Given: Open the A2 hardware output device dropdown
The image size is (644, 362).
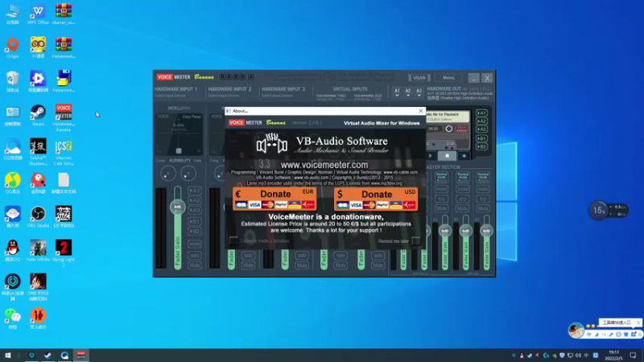Looking at the screenshot, I should tap(408, 93).
